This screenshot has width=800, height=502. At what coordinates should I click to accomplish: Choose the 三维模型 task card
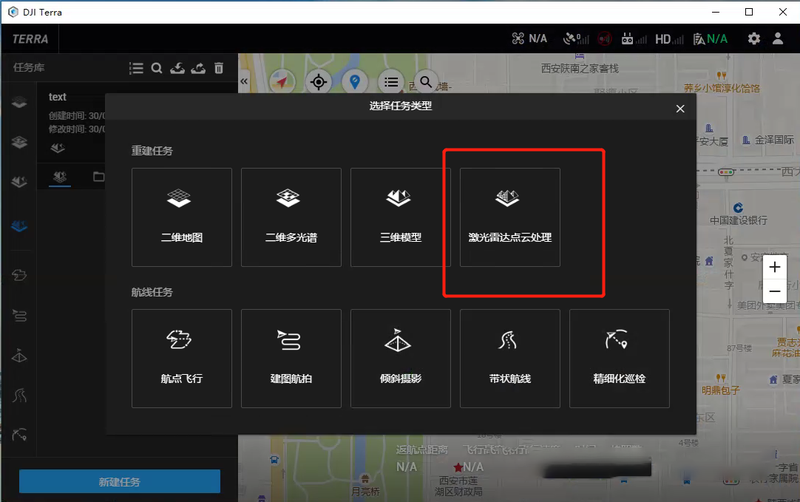pos(401,217)
